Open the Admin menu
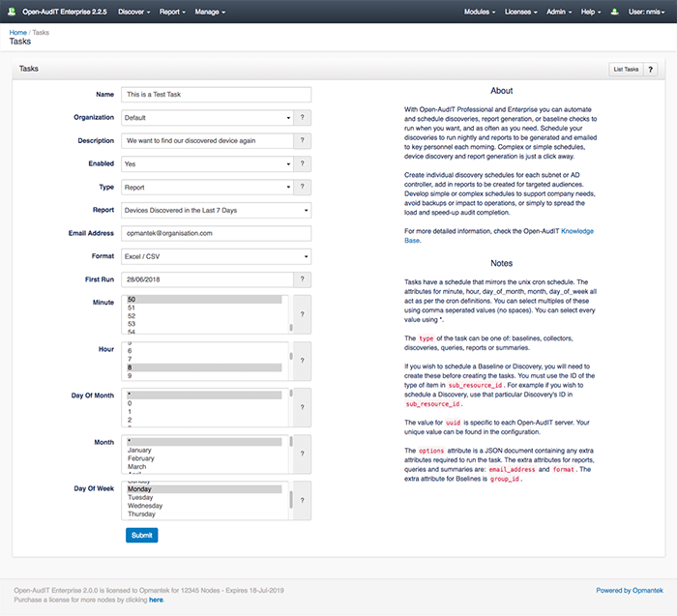677x616 pixels. pyautogui.click(x=559, y=12)
